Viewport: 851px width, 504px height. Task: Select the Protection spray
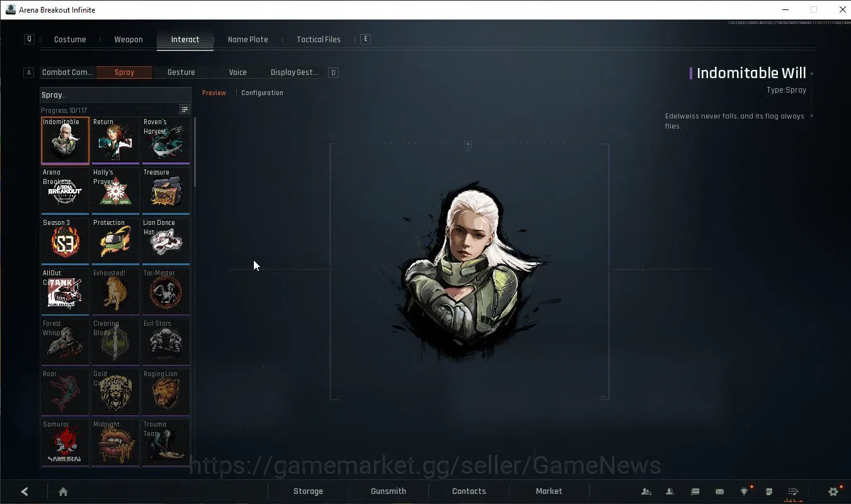tap(115, 241)
